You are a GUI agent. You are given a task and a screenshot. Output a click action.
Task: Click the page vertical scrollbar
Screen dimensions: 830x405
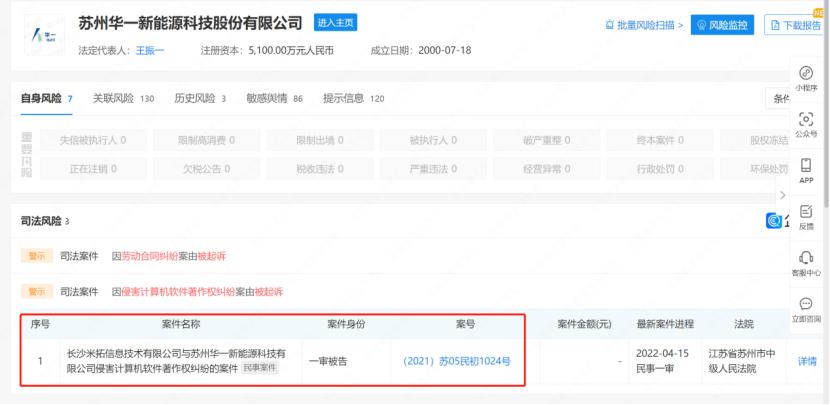point(827,106)
